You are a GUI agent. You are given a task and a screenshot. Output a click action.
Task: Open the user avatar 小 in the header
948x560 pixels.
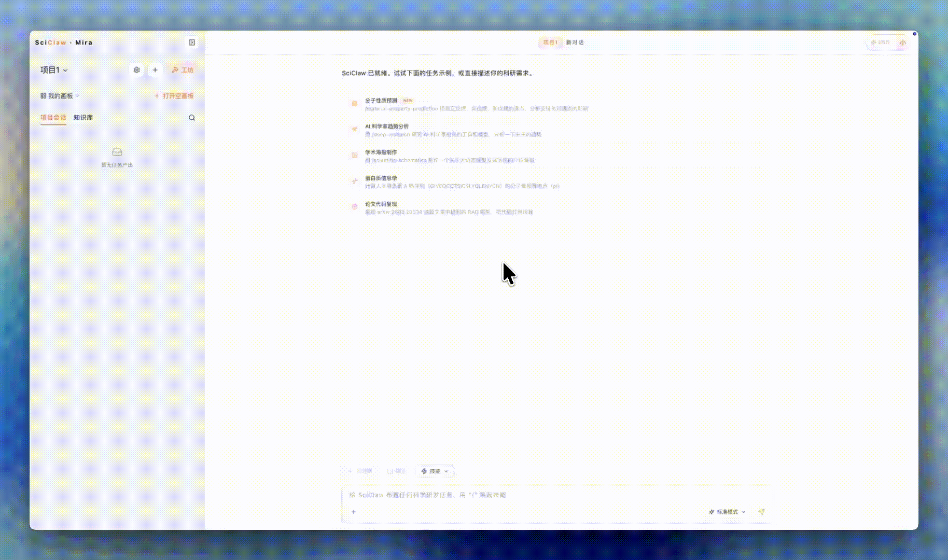[x=903, y=43]
